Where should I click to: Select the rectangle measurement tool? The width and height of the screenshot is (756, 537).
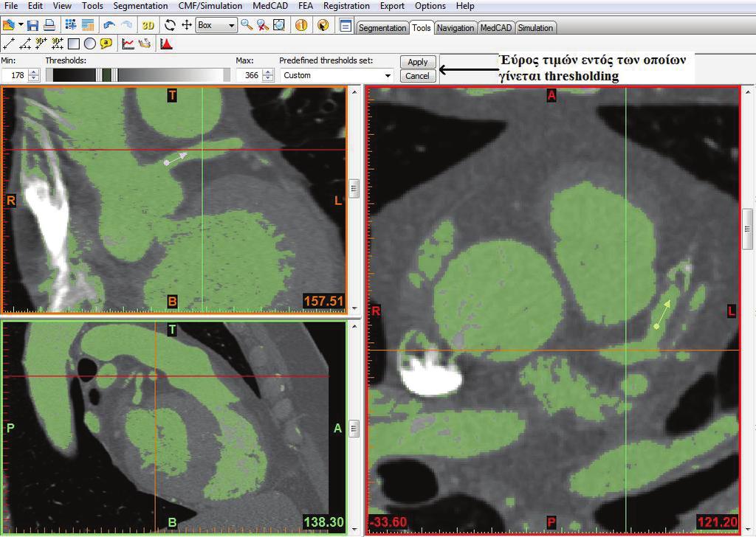pos(74,44)
